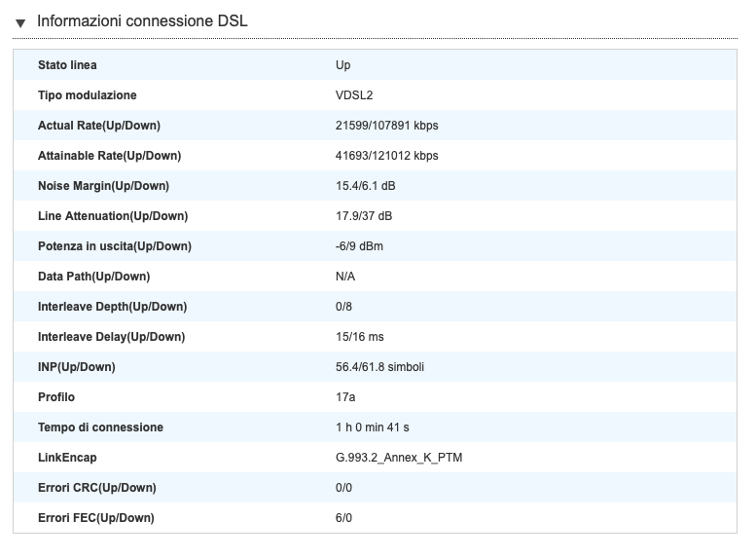Click the Profilo value 17a

(345, 397)
